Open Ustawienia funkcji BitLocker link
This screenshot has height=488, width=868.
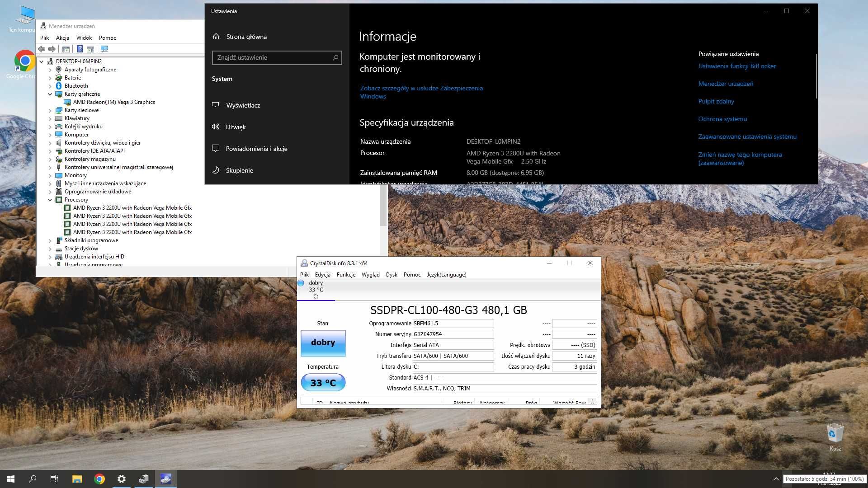pos(737,66)
